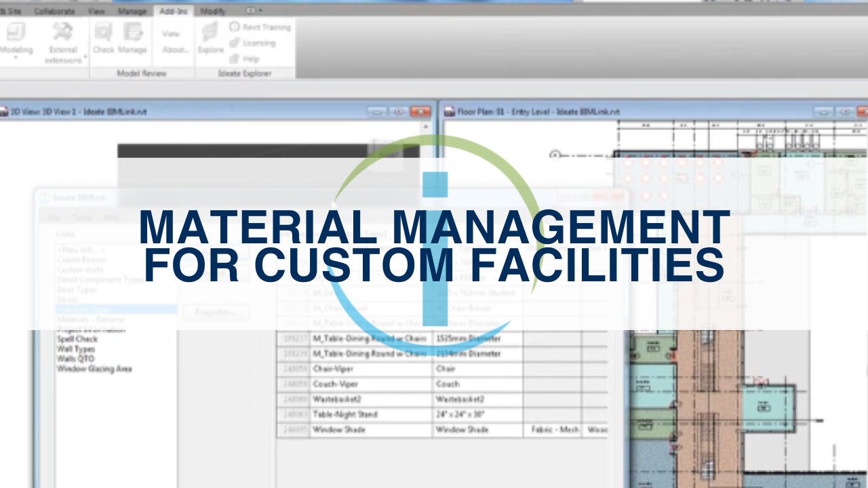Switch to the Collaborate ribbon tab
The image size is (868, 488).
point(55,11)
